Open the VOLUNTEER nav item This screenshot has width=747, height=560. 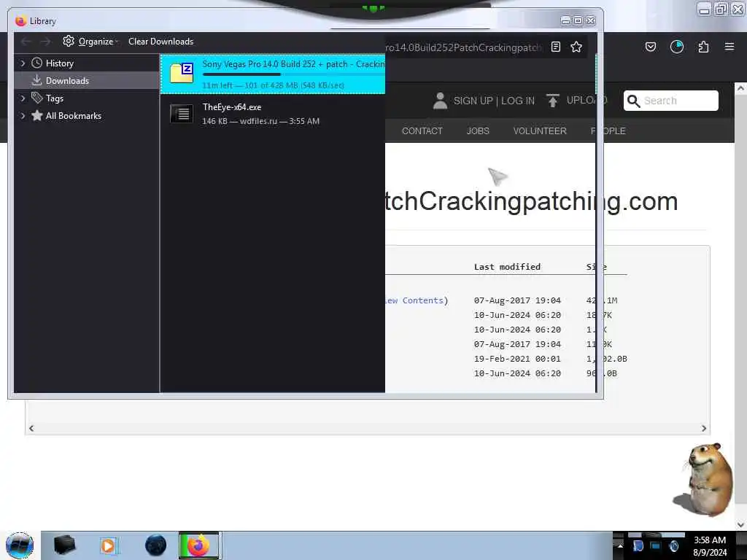pyautogui.click(x=540, y=131)
